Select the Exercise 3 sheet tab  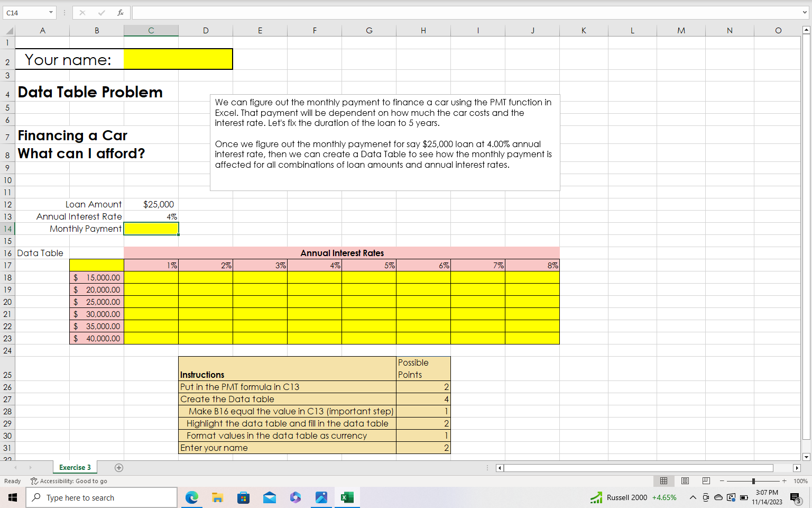(x=75, y=467)
